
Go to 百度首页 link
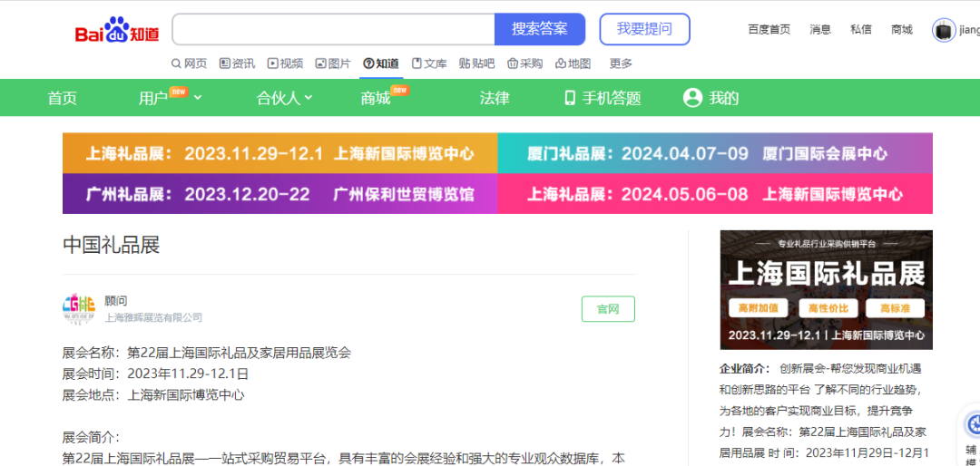[x=769, y=29]
